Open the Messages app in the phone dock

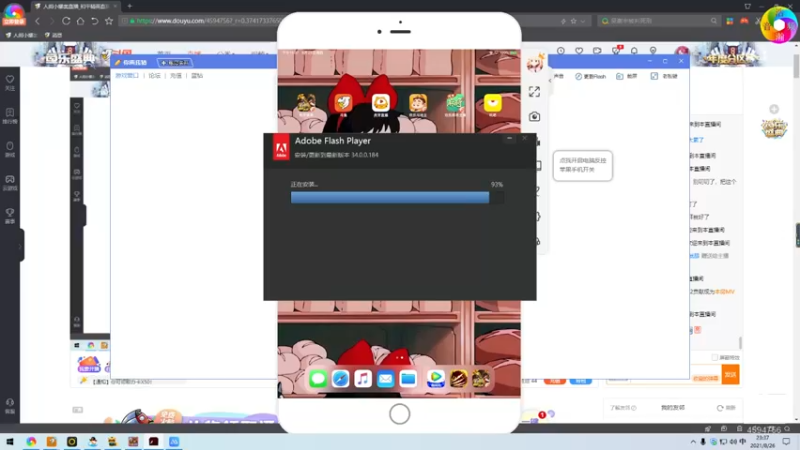(318, 379)
